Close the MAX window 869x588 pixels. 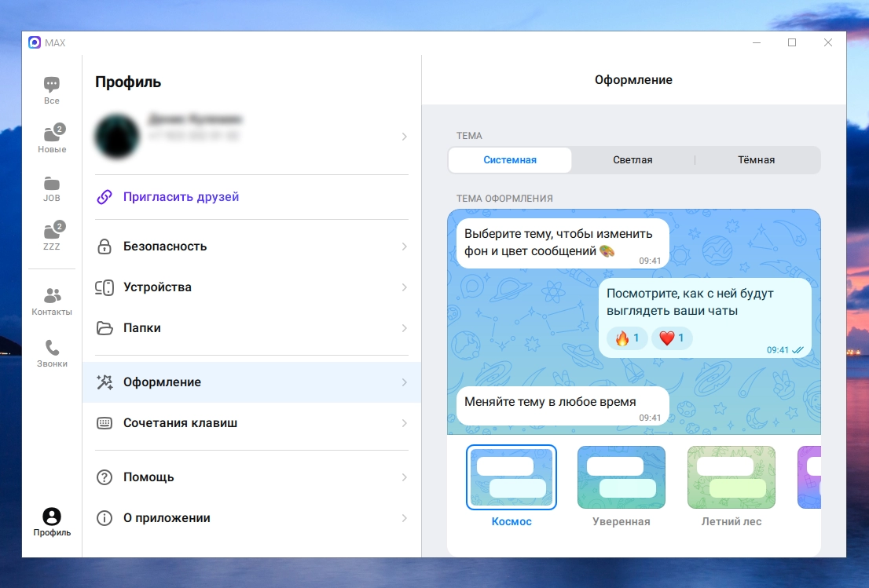coord(828,42)
